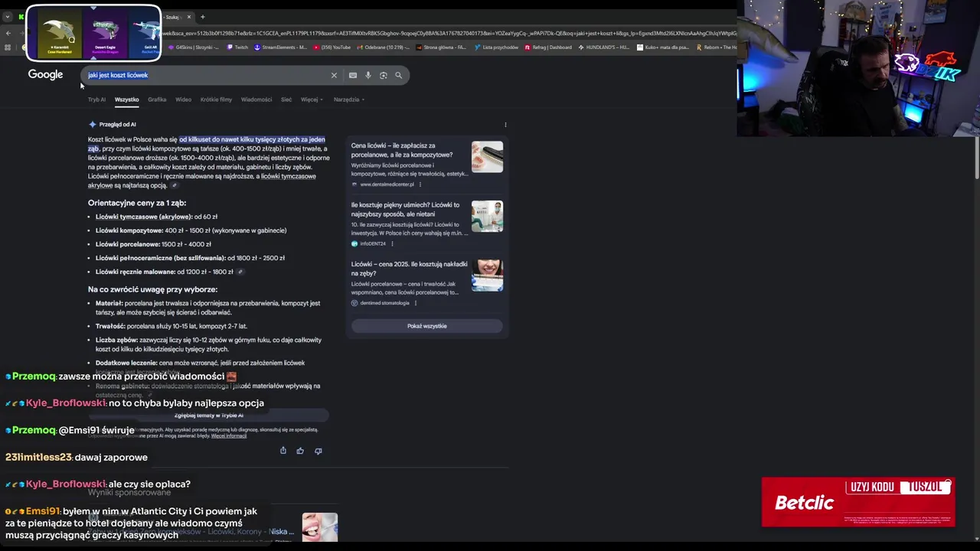Switch to Grafika images tab
The image size is (980, 551).
(157, 99)
